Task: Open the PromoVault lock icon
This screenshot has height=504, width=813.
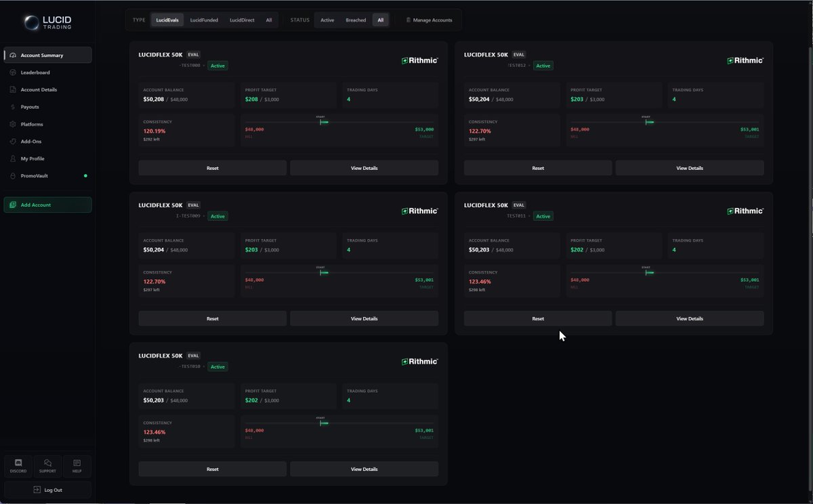Action: click(x=14, y=176)
